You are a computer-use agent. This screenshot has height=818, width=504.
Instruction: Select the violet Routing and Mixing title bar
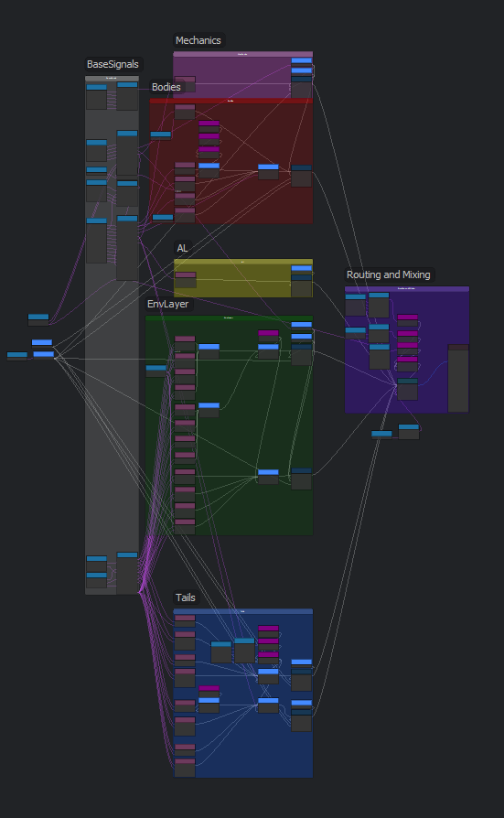[x=407, y=288]
